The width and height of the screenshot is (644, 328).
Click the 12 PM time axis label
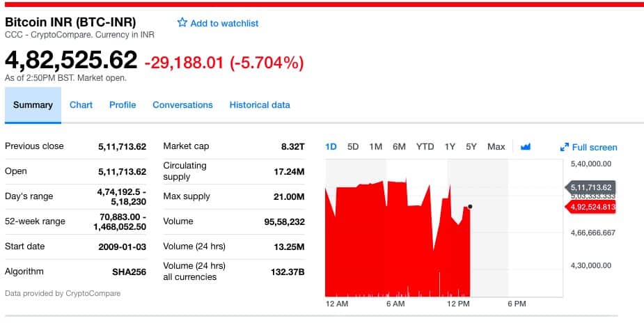pyautogui.click(x=458, y=304)
